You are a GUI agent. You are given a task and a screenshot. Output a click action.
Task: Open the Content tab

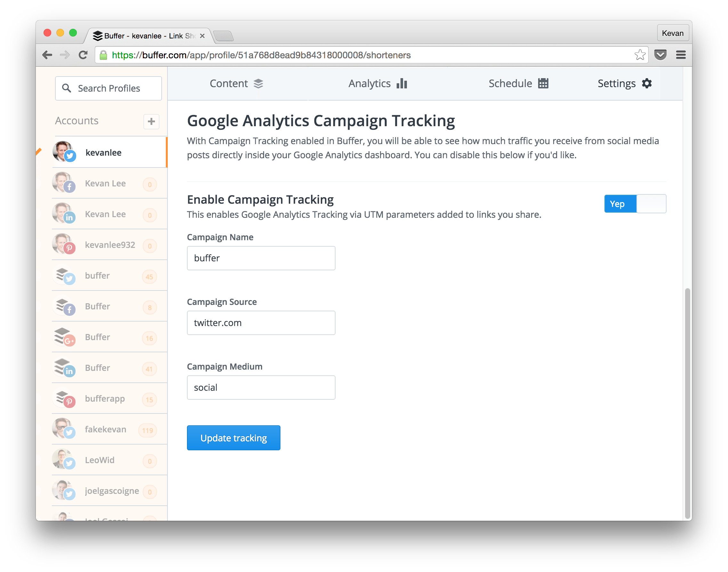(237, 83)
